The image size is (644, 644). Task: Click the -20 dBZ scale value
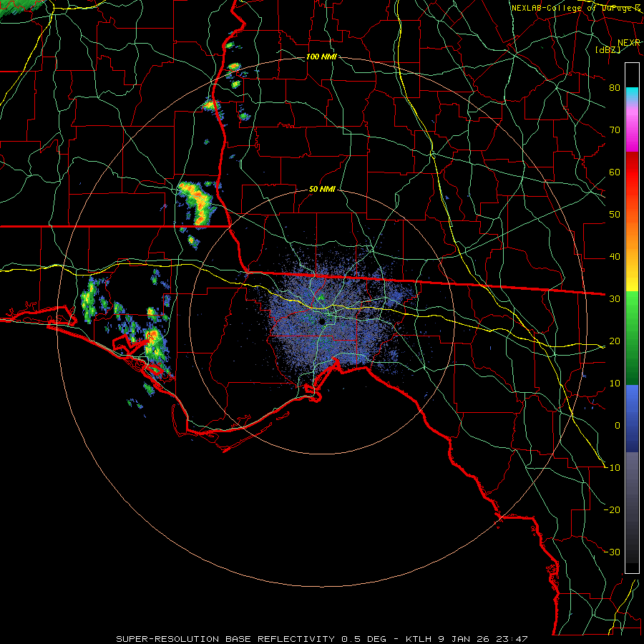(613, 510)
